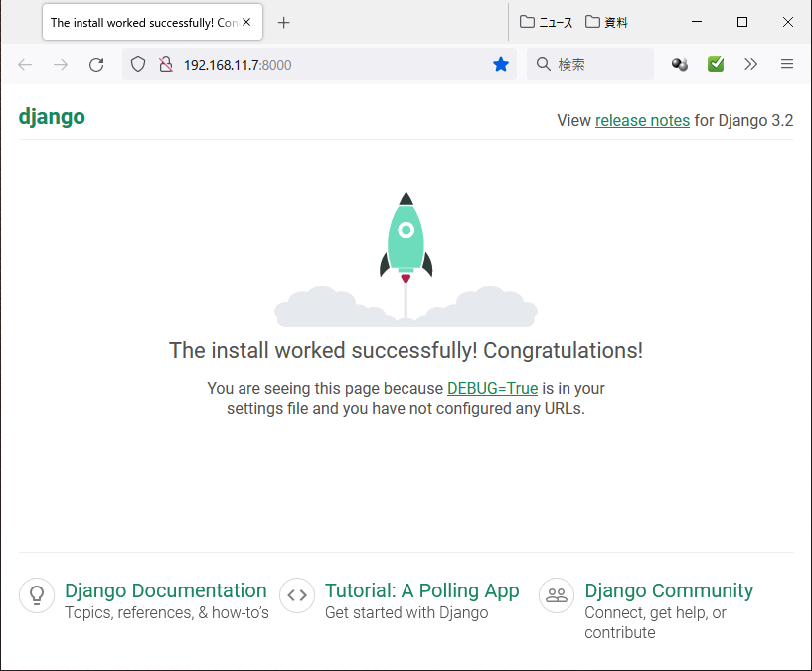The width and height of the screenshot is (812, 671).
Task: Click the address bar showing 192.168.11.7:8000
Action: (x=319, y=65)
